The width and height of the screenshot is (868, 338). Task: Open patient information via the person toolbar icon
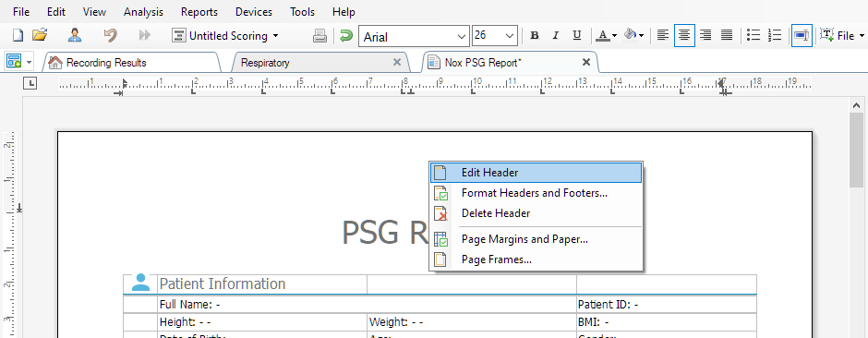pyautogui.click(x=76, y=35)
